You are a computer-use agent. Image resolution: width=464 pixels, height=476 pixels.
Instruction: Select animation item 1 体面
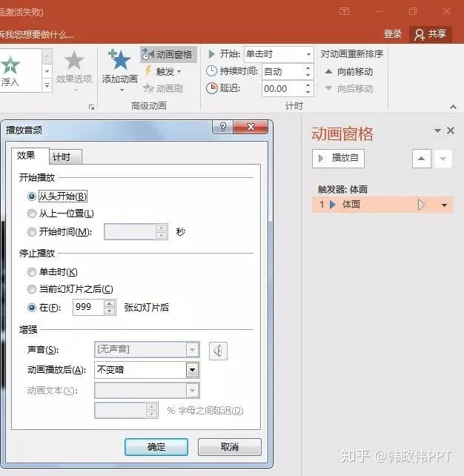pyautogui.click(x=382, y=205)
